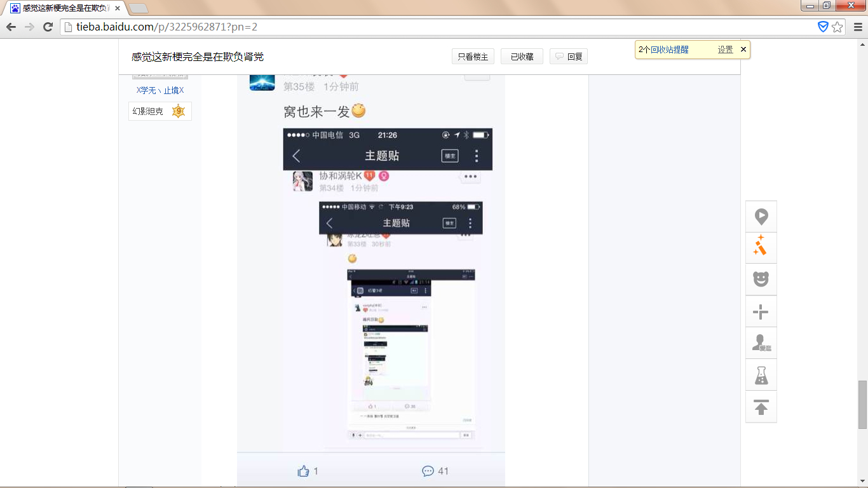Open the X学无、止境X user profile link

point(160,90)
